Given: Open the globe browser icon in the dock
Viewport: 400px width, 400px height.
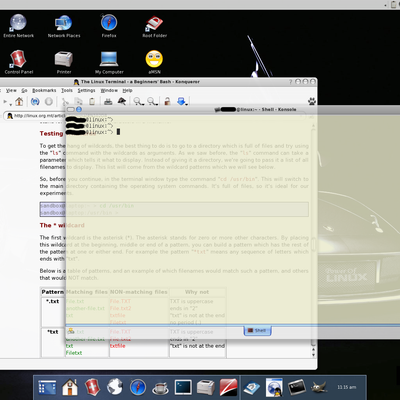Looking at the screenshot, I should tap(115, 388).
